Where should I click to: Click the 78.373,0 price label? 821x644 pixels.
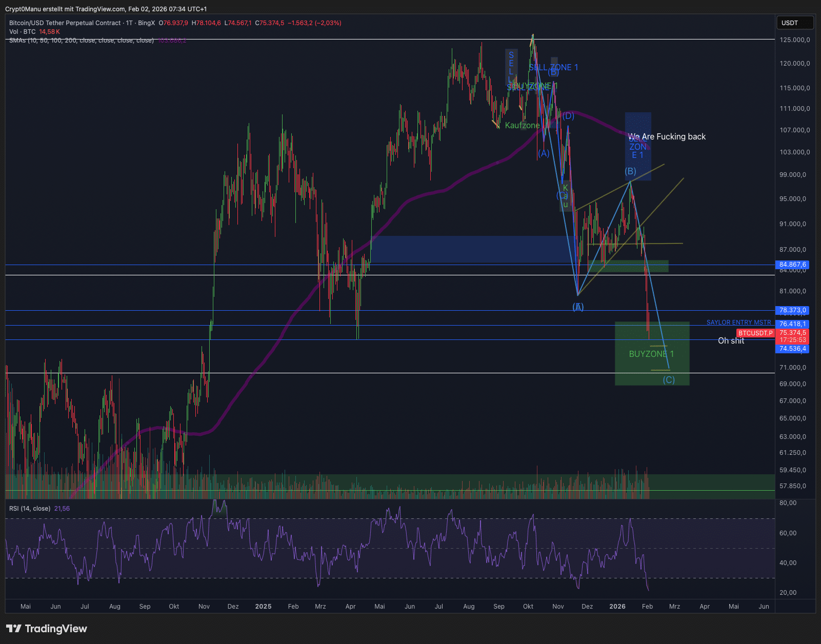(793, 310)
